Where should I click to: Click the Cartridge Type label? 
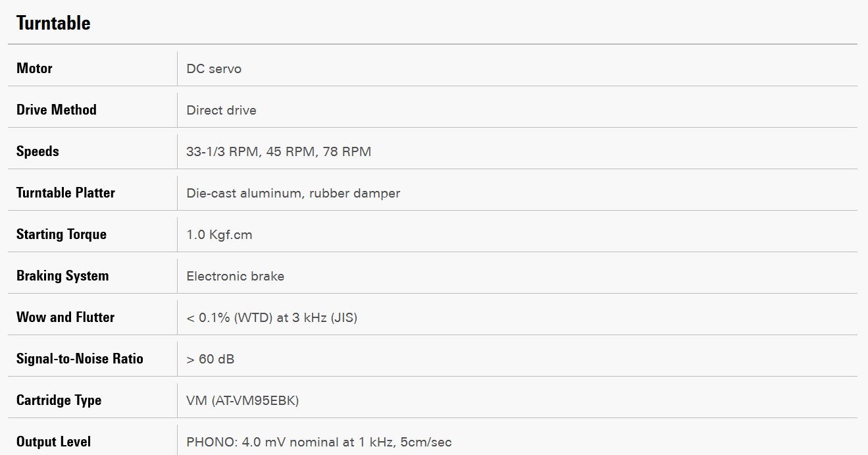point(59,400)
